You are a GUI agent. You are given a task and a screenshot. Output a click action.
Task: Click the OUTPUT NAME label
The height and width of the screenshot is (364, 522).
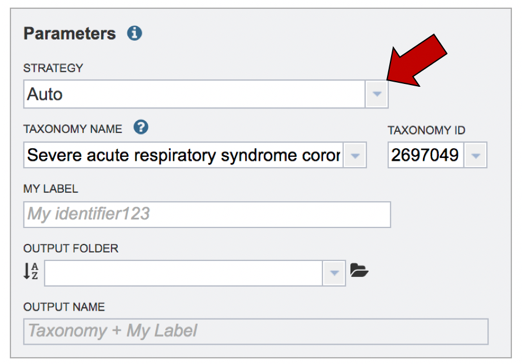[64, 307]
